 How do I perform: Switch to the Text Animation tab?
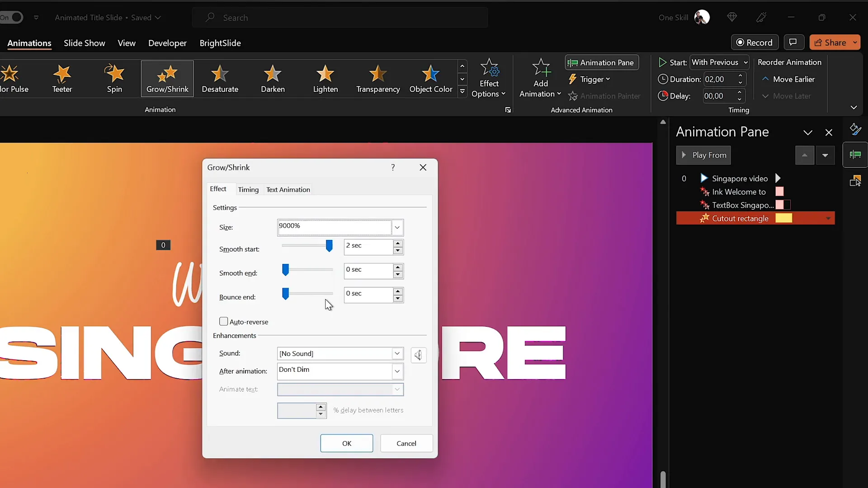tap(288, 189)
